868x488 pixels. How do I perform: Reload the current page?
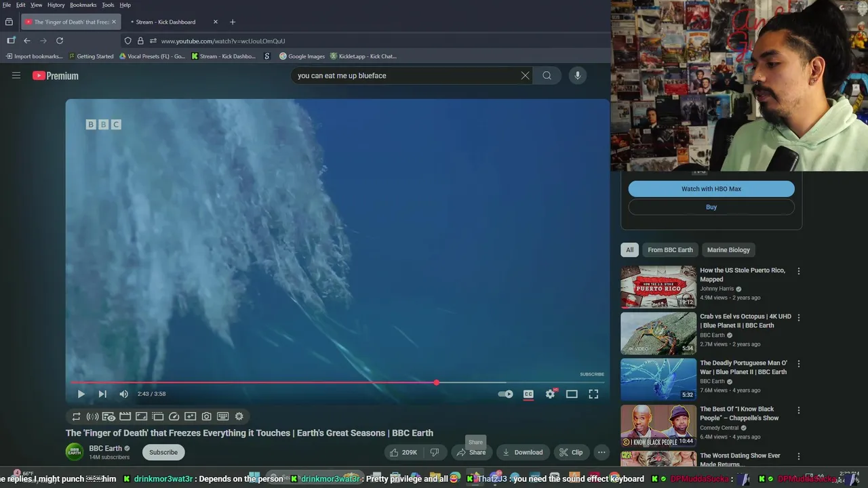point(60,41)
